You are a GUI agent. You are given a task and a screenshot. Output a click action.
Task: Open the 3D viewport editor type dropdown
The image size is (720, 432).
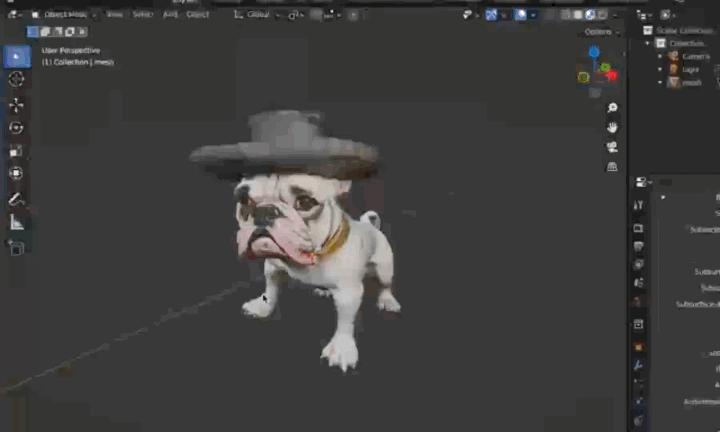coord(15,15)
